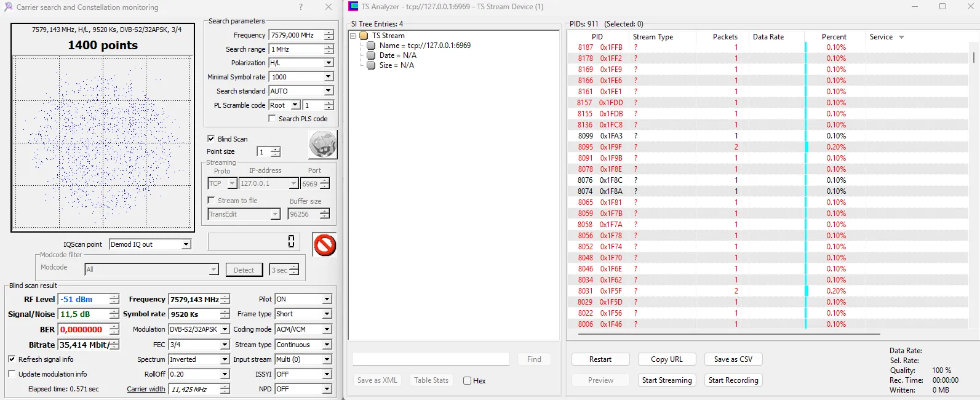Click the help question mark in title bar

coord(300,7)
